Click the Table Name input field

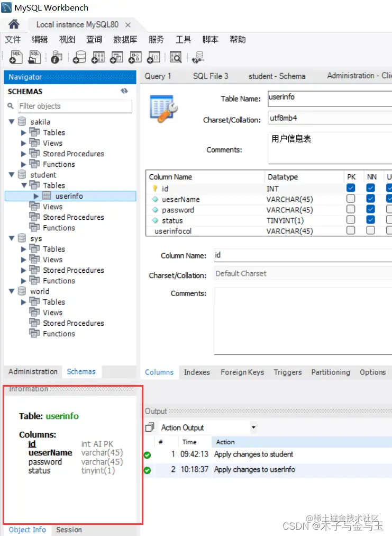pyautogui.click(x=330, y=98)
